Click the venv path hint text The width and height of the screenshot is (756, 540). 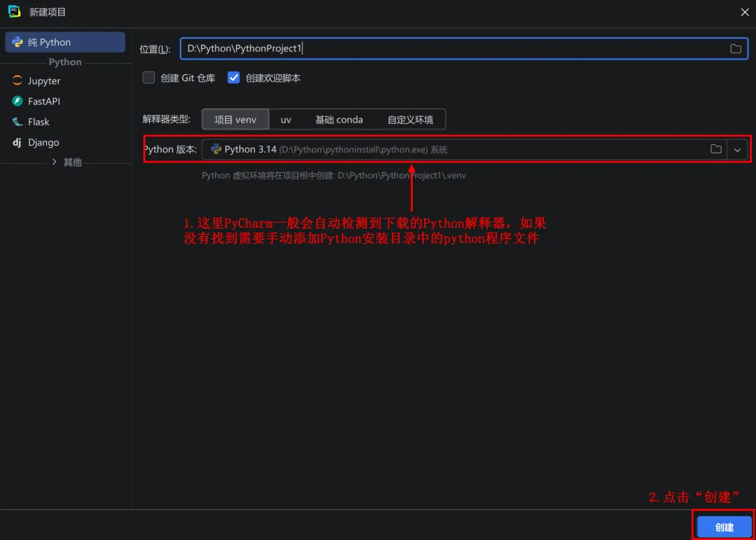tap(334, 176)
